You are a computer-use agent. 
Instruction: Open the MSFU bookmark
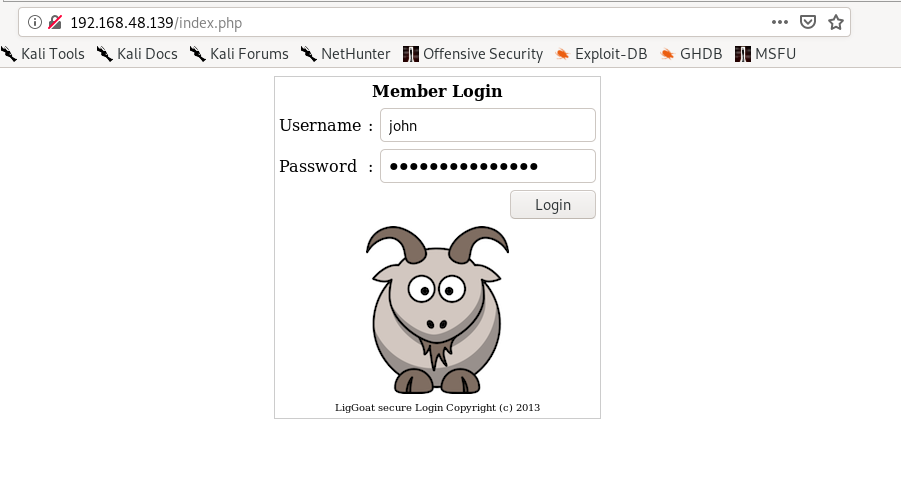click(765, 54)
